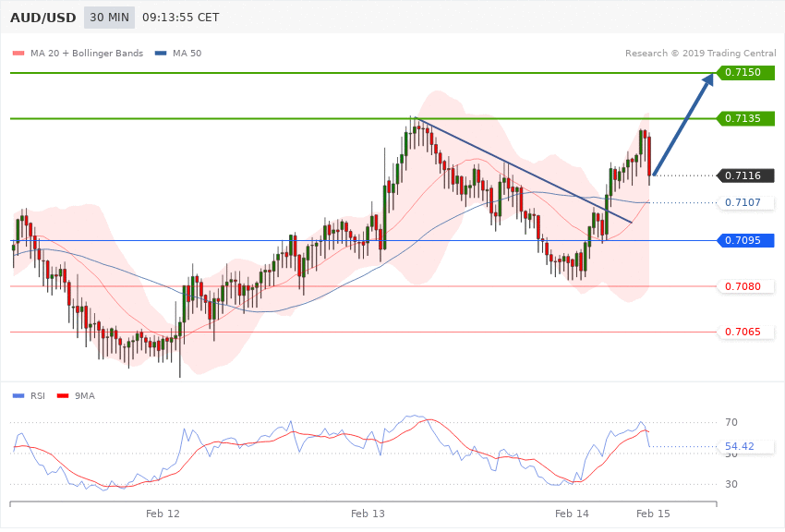Click the RSI legend label

click(x=38, y=396)
